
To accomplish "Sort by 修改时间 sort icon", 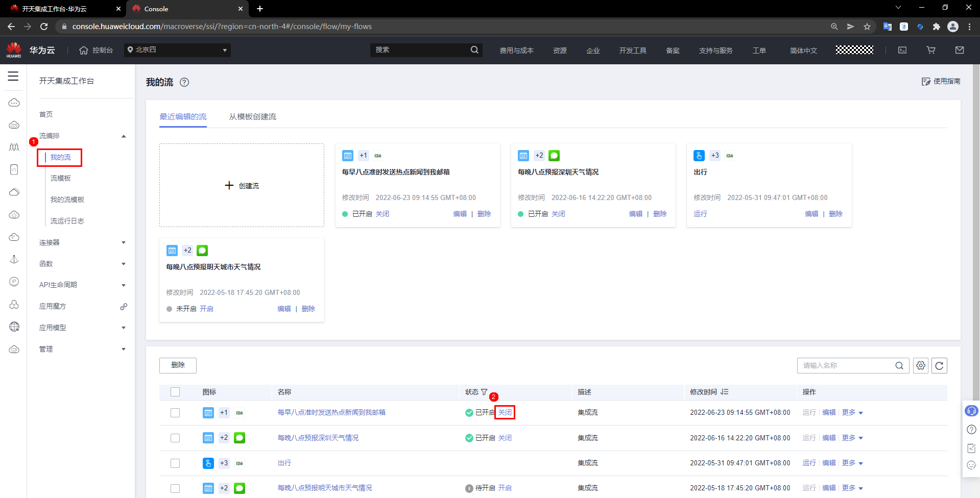I will click(x=725, y=392).
